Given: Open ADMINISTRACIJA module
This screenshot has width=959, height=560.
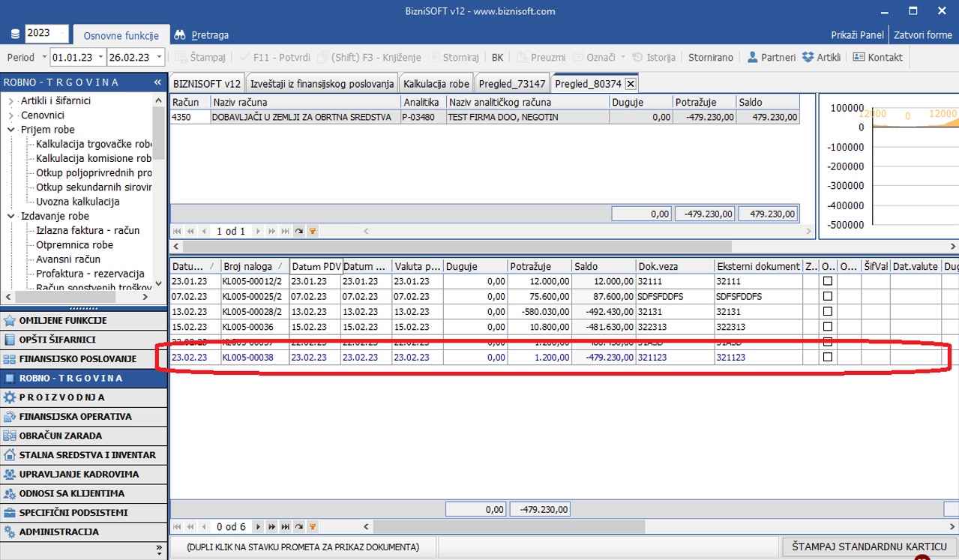Looking at the screenshot, I should [83, 532].
